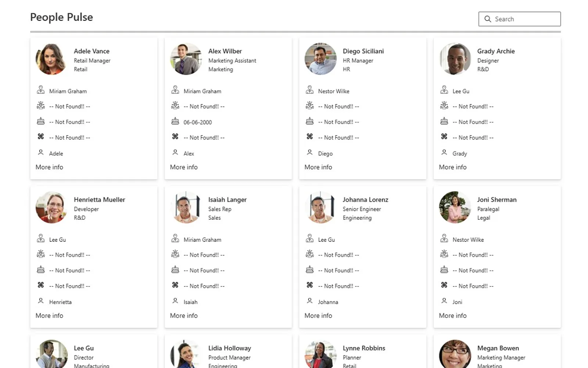Click command symbol icon on Isaiah Langer's card
Viewport: 588px width, 368px height.
(175, 285)
